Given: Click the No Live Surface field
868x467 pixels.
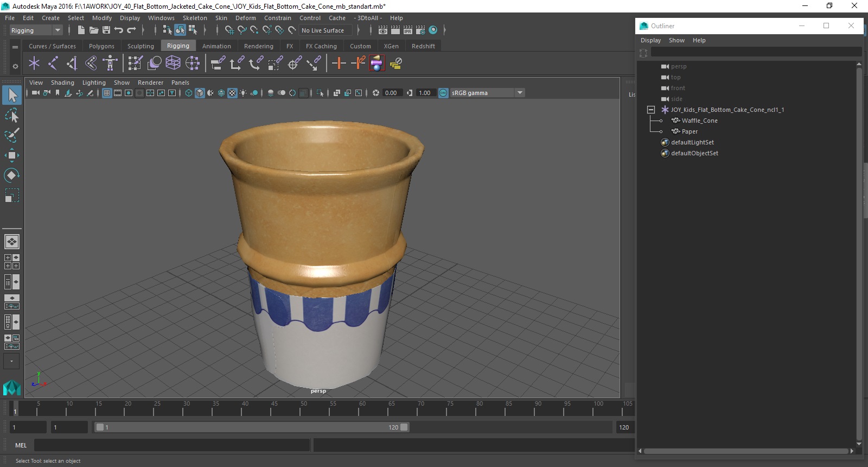Looking at the screenshot, I should click(326, 30).
